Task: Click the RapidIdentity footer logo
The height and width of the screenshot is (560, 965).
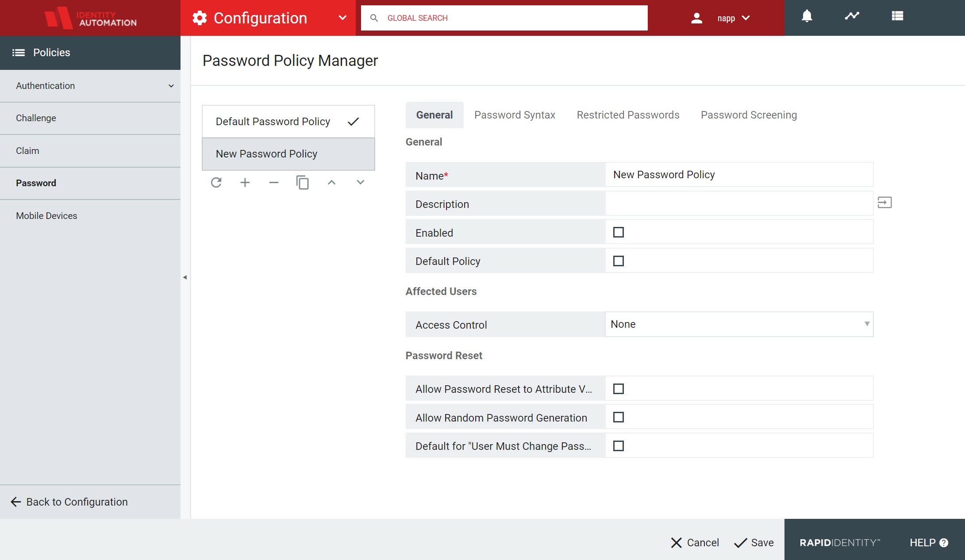Action: tap(840, 543)
